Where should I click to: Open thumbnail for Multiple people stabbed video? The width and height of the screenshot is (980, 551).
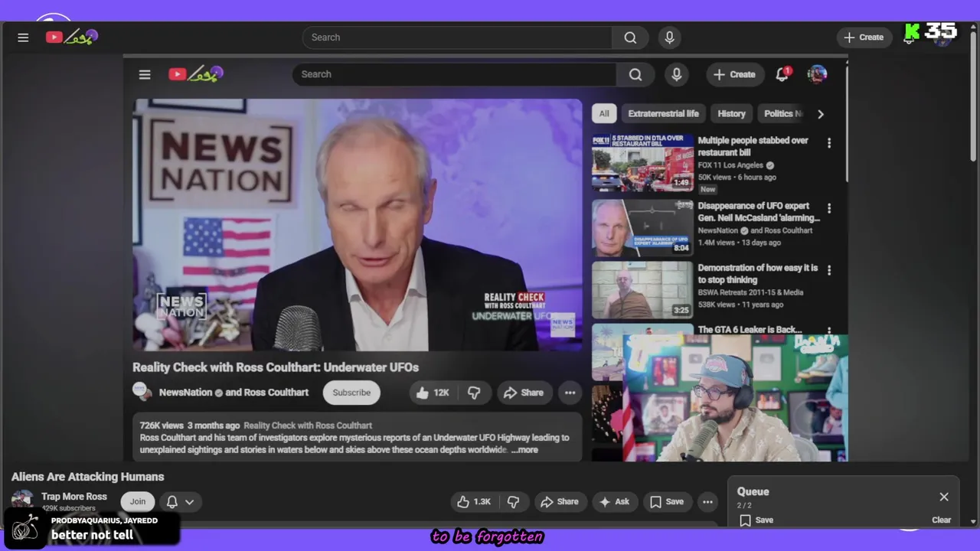[642, 163]
